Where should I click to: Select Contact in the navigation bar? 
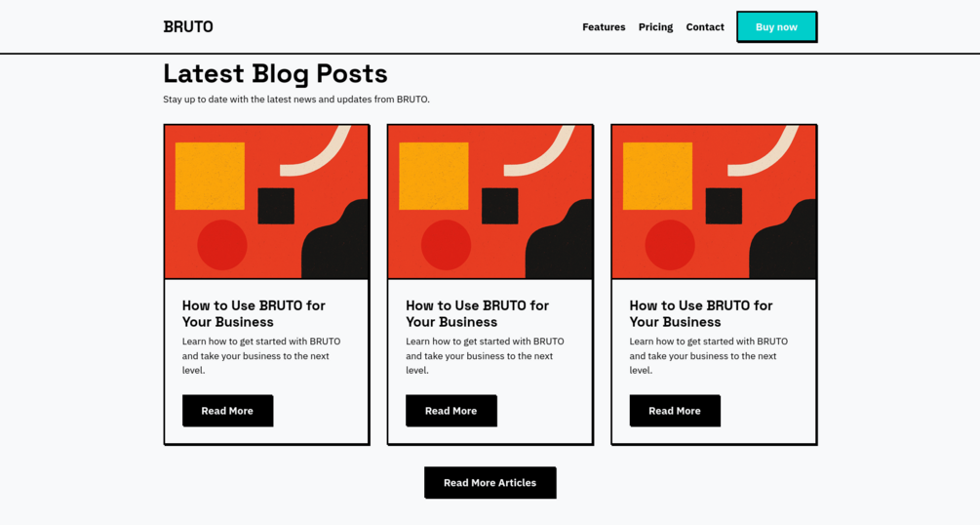tap(705, 27)
